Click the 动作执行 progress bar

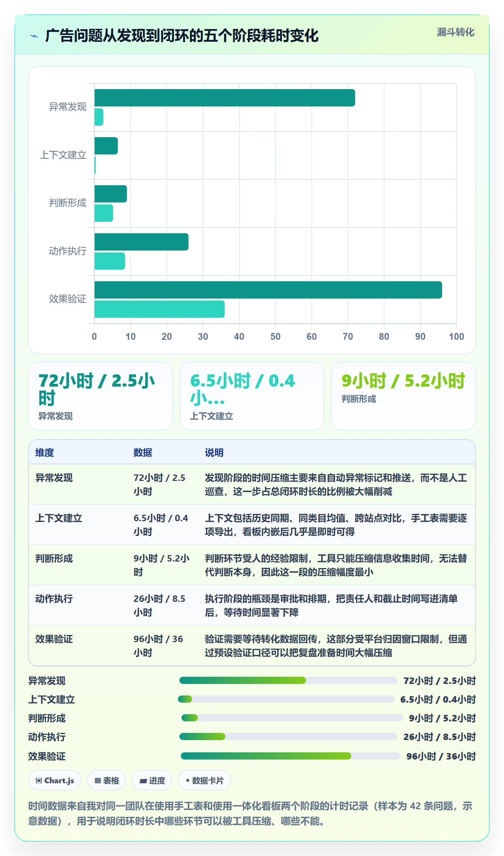(288, 736)
